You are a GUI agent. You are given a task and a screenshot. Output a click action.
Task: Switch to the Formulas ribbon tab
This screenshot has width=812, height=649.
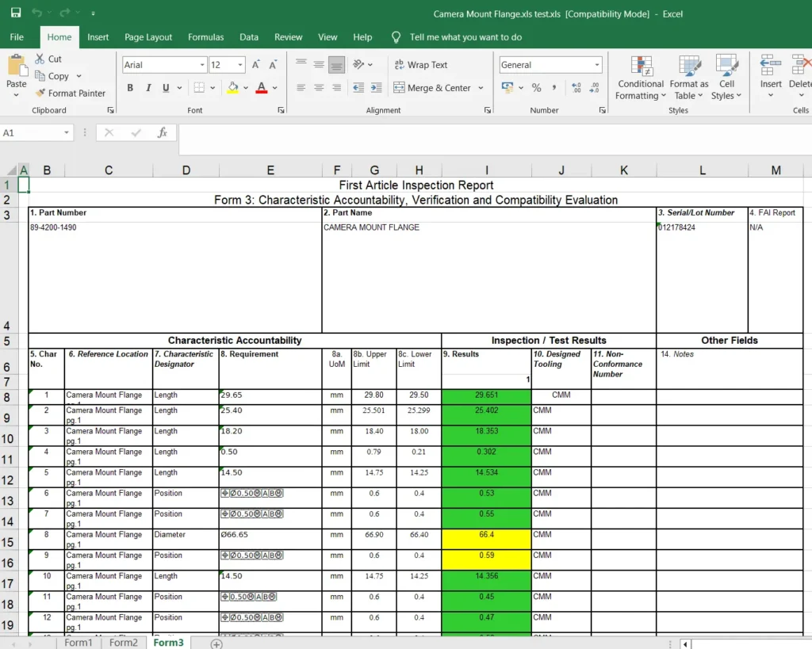click(205, 36)
